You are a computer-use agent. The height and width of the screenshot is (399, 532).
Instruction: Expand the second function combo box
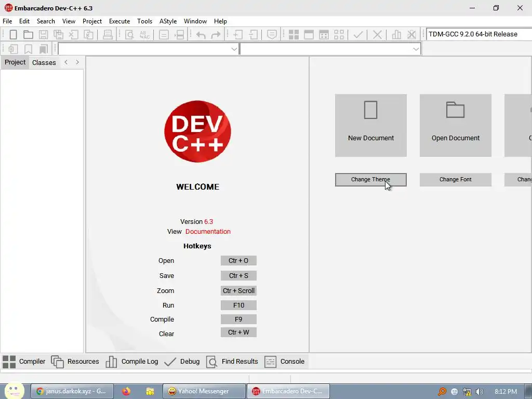[x=416, y=49]
